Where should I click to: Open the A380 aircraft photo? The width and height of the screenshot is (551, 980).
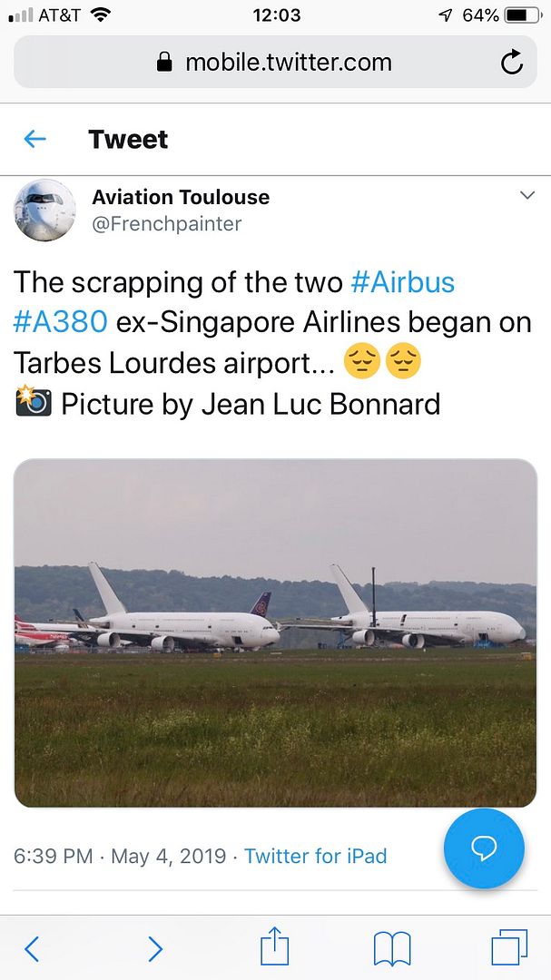tap(275, 632)
